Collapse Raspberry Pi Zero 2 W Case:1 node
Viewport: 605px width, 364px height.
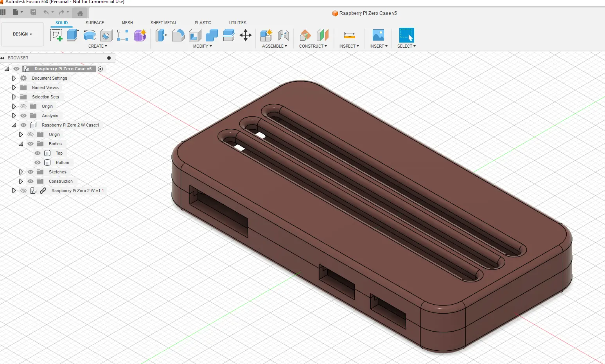point(14,125)
